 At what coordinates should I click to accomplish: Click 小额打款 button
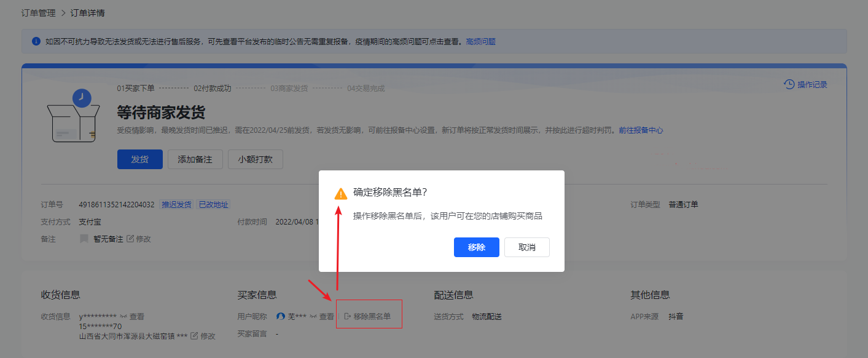pos(255,159)
